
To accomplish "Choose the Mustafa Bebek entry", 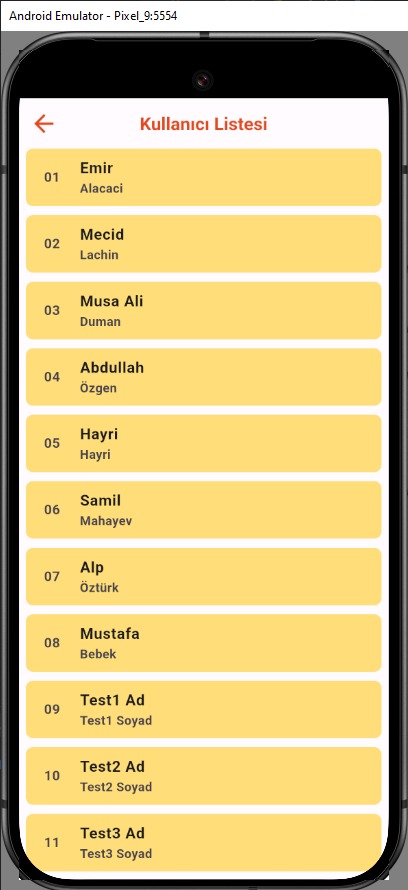I will click(x=204, y=643).
